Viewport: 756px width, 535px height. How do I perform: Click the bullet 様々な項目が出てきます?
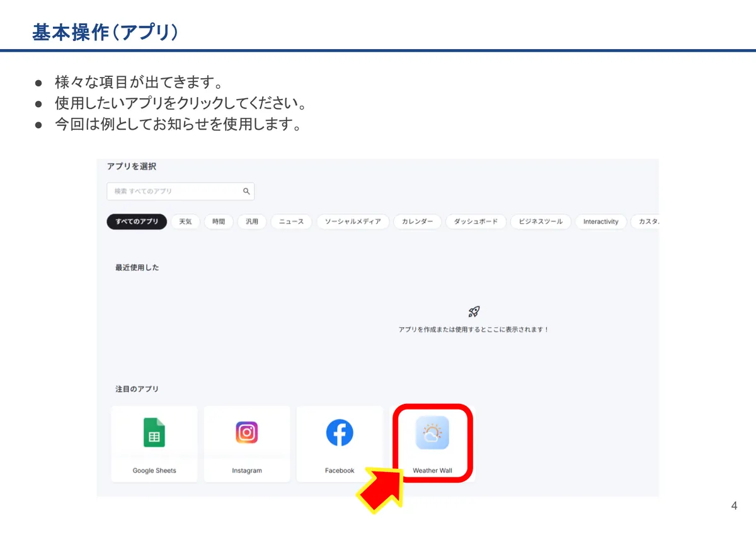coord(140,82)
